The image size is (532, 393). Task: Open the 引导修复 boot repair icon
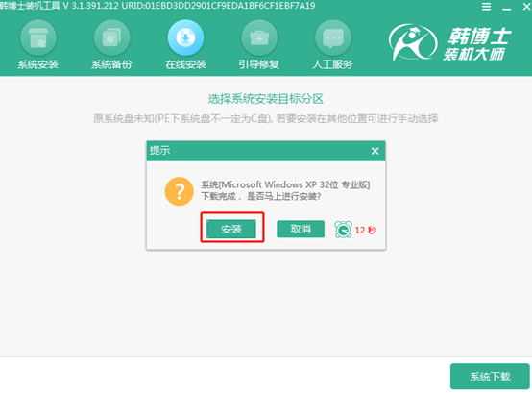click(x=259, y=37)
